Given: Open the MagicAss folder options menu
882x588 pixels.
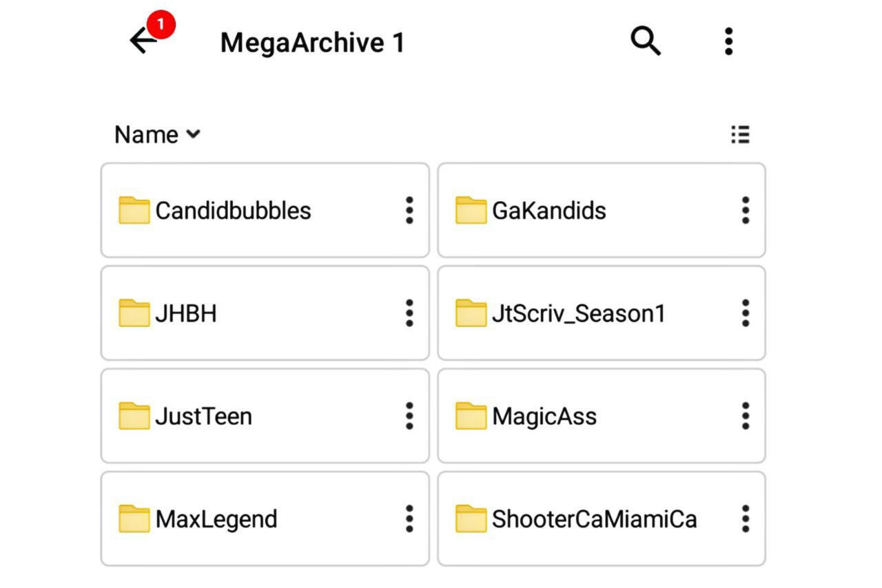Looking at the screenshot, I should tap(745, 416).
